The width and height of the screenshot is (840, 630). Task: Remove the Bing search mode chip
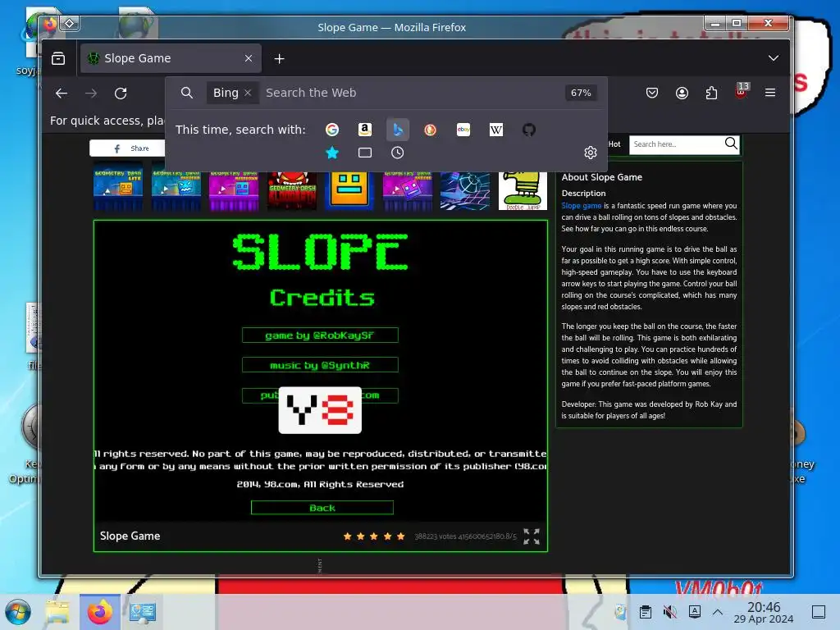coord(248,93)
